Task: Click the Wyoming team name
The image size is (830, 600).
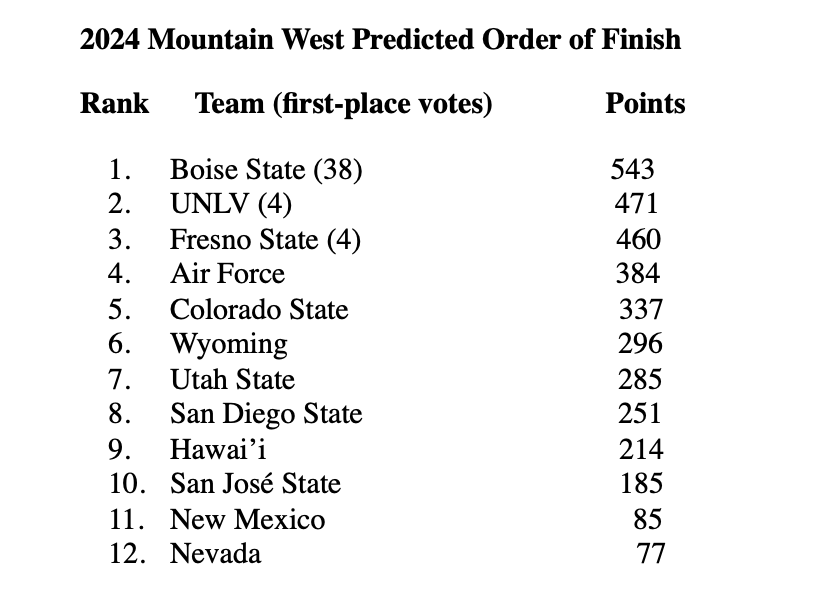Action: click(x=228, y=345)
